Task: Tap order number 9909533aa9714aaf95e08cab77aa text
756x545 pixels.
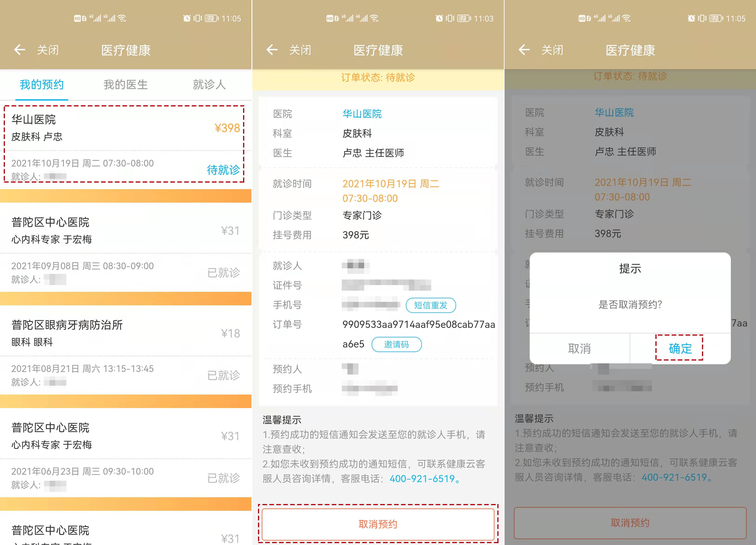Action: click(x=419, y=324)
